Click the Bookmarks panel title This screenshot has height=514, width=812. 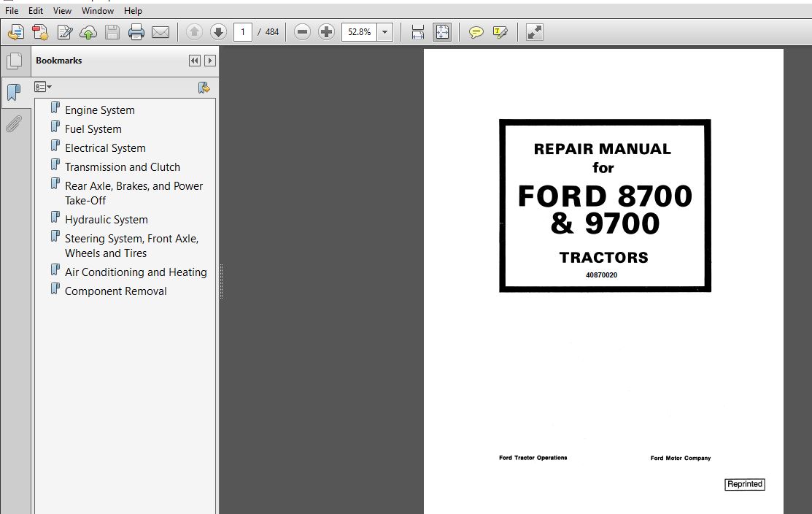(x=58, y=61)
